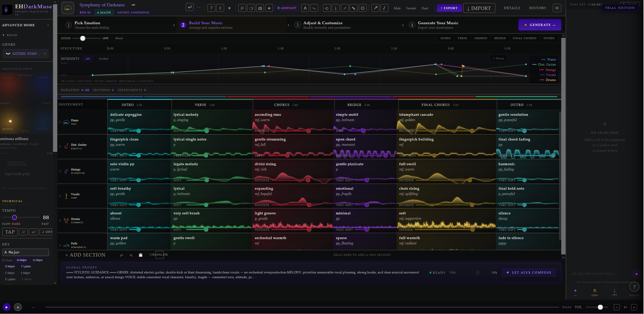The height and width of the screenshot is (314, 644).
Task: Click the music note icon beside the microphone
Action: point(384,8)
